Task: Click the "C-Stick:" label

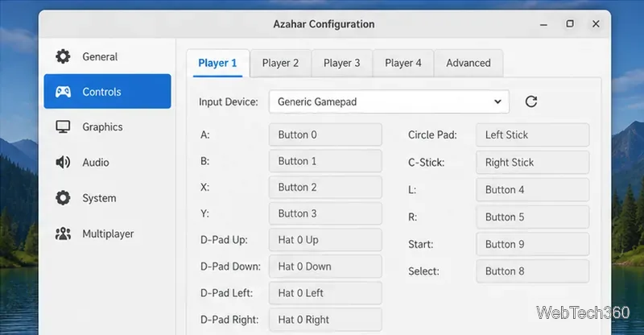Action: 427,163
